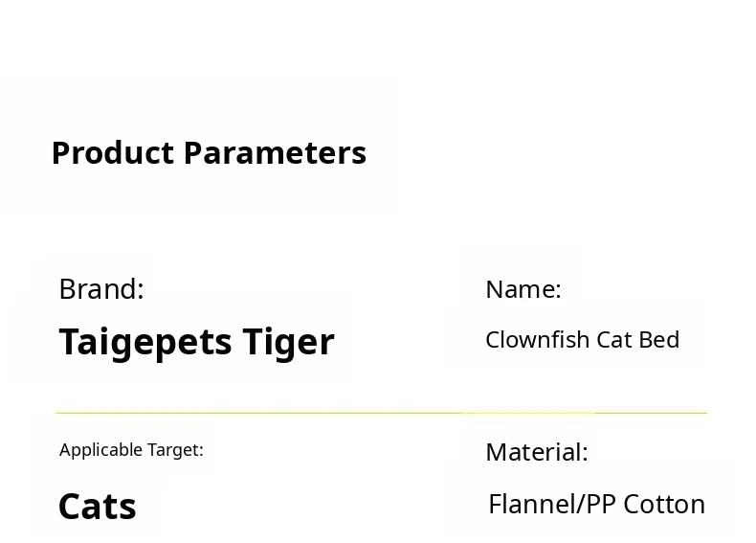Click the word Clownfish
Image resolution: width=756 pixels, height=543 pixels.
[538, 340]
